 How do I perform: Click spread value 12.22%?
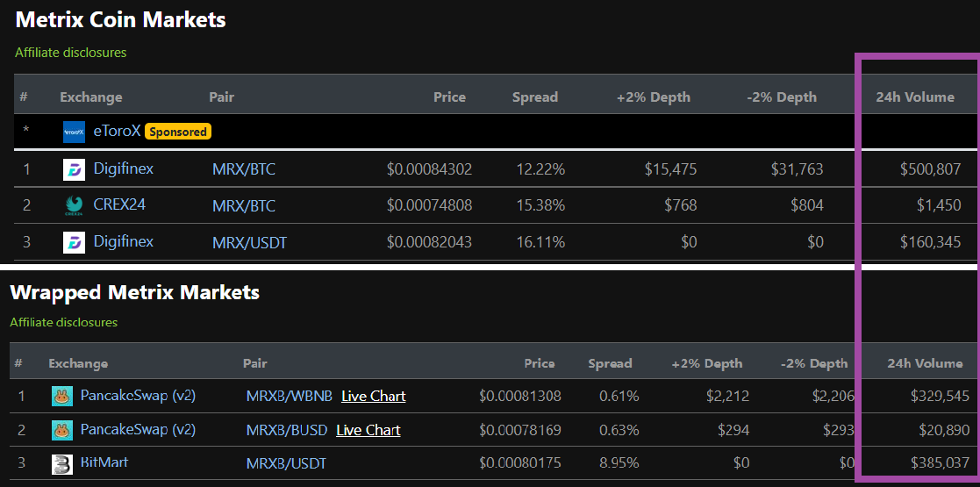pyautogui.click(x=540, y=169)
